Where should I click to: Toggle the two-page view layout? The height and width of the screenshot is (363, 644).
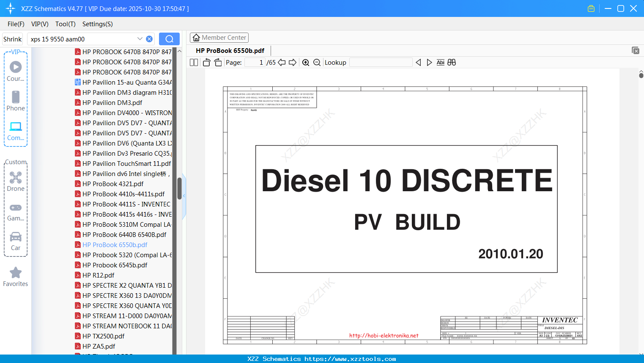(x=194, y=63)
